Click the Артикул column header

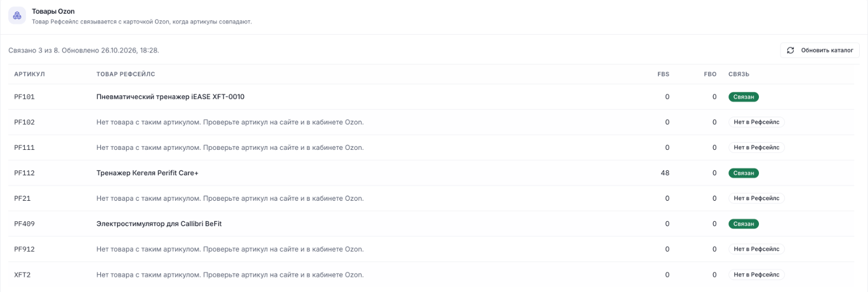(x=29, y=74)
